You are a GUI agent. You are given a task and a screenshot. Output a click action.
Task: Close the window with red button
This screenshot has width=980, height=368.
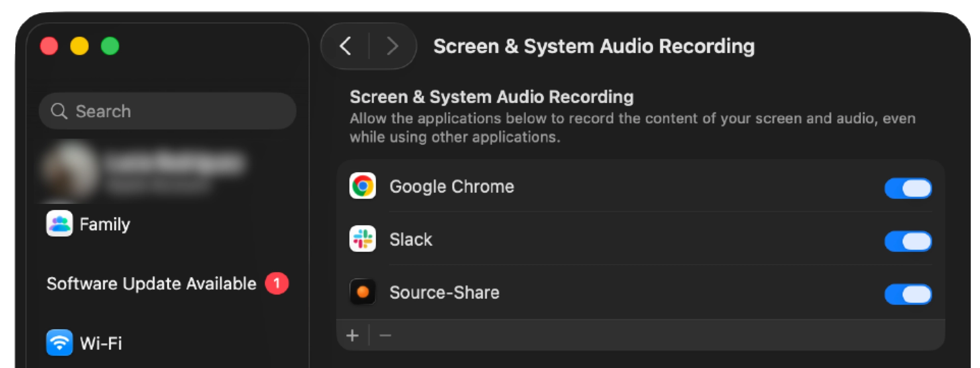[x=49, y=46]
